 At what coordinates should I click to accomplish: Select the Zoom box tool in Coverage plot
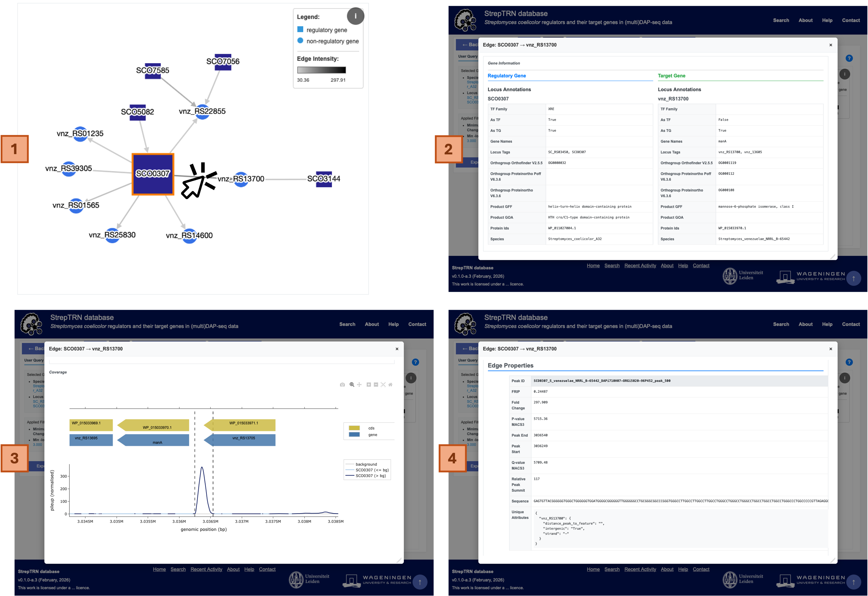point(352,385)
